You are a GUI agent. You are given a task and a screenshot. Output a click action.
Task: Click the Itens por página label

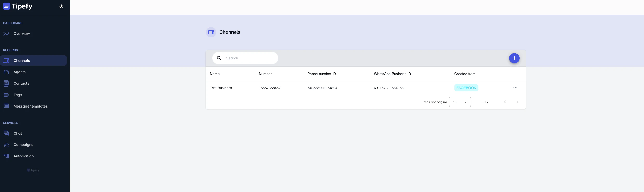435,102
